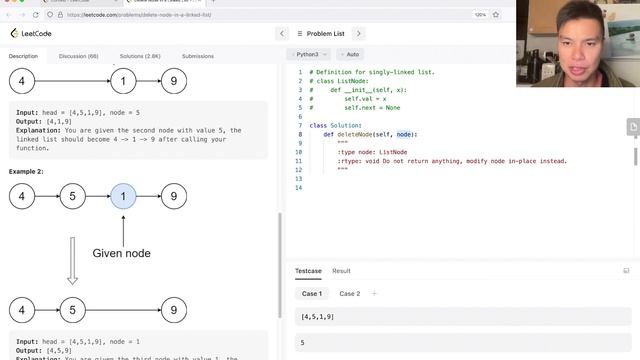640x360 pixels.
Task: Click the note icon at editor edge
Action: pyautogui.click(x=633, y=127)
